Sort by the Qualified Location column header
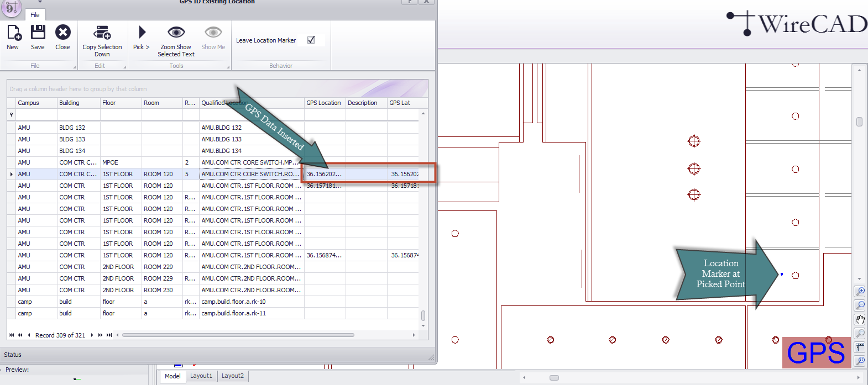 pos(252,103)
